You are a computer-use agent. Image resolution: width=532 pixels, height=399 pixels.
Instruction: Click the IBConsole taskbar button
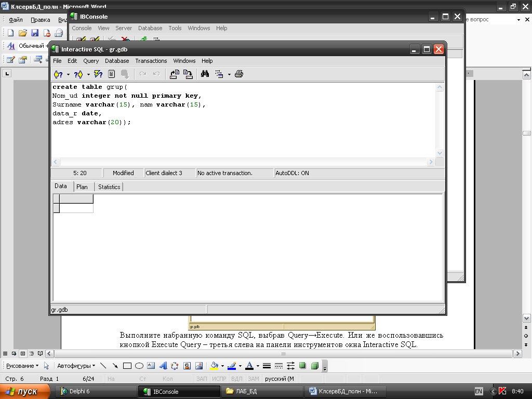(179, 391)
